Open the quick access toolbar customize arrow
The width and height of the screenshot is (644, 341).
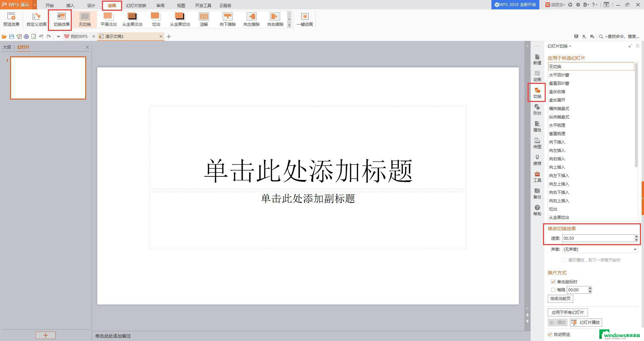click(58, 37)
